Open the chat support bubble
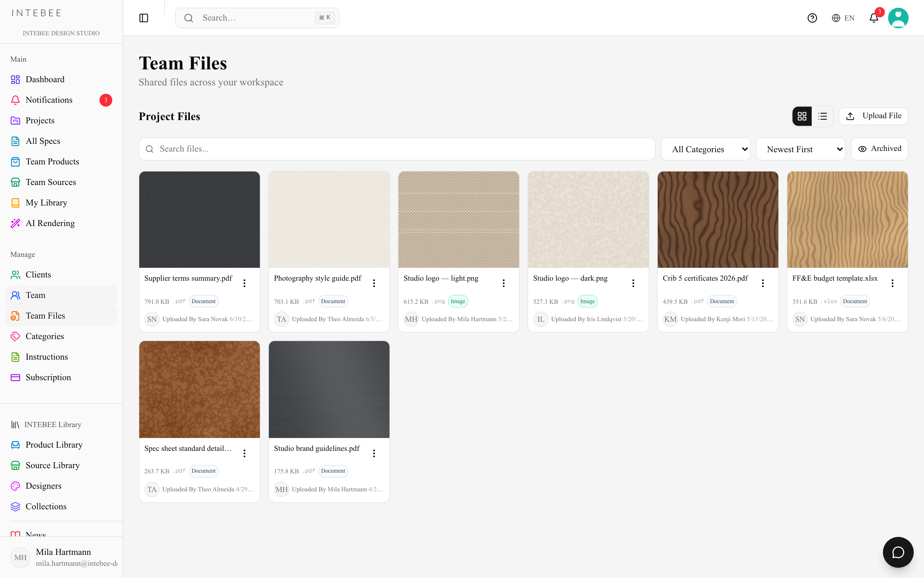924x578 pixels. [x=898, y=552]
